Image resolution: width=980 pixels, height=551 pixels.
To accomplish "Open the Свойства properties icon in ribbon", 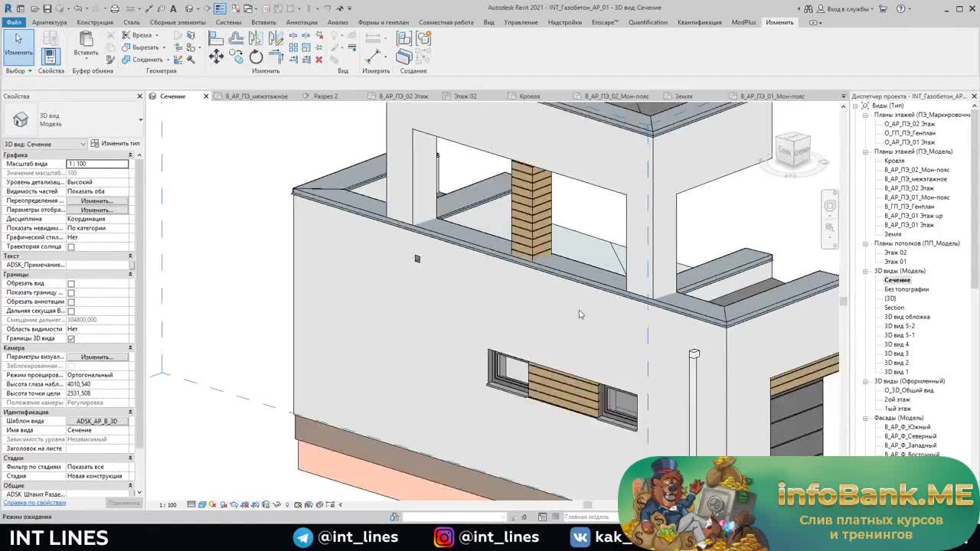I will click(51, 56).
